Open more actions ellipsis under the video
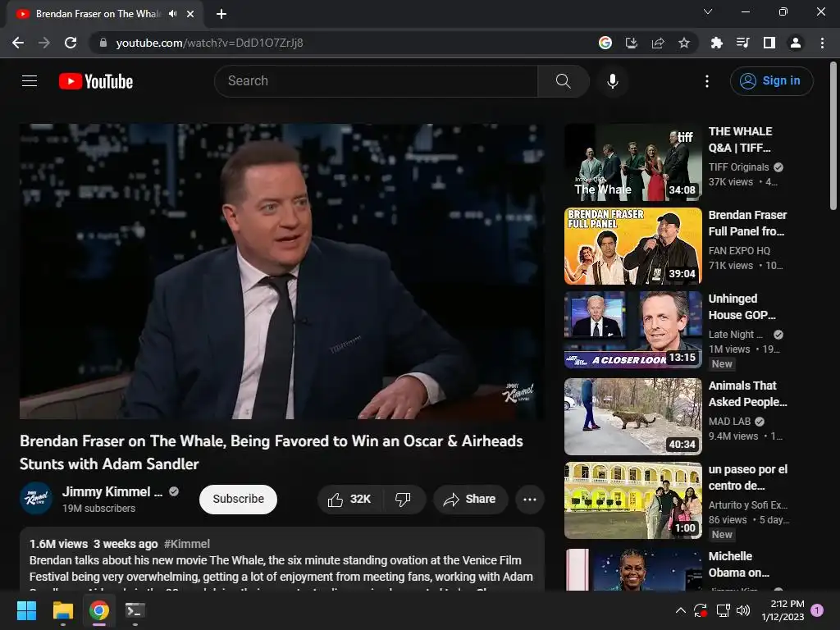The height and width of the screenshot is (630, 840). [529, 500]
